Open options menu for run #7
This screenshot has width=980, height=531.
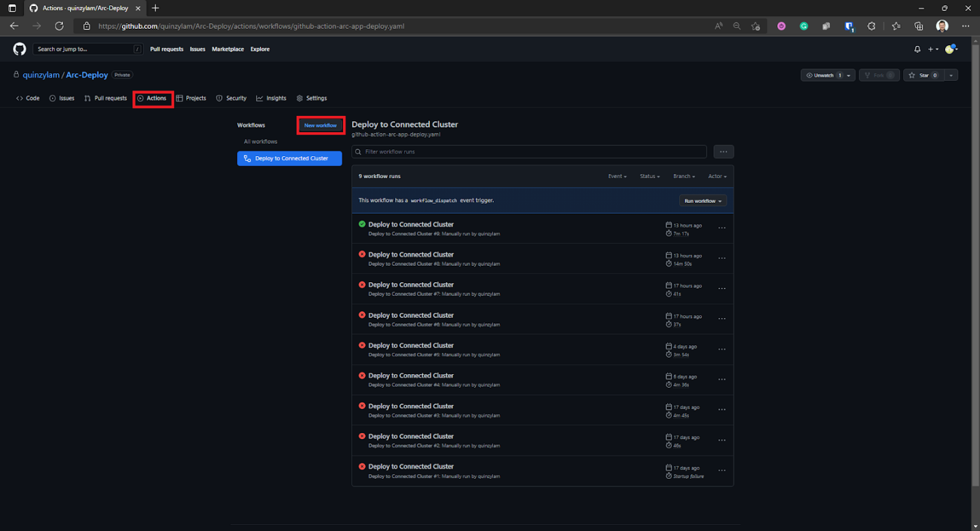722,288
